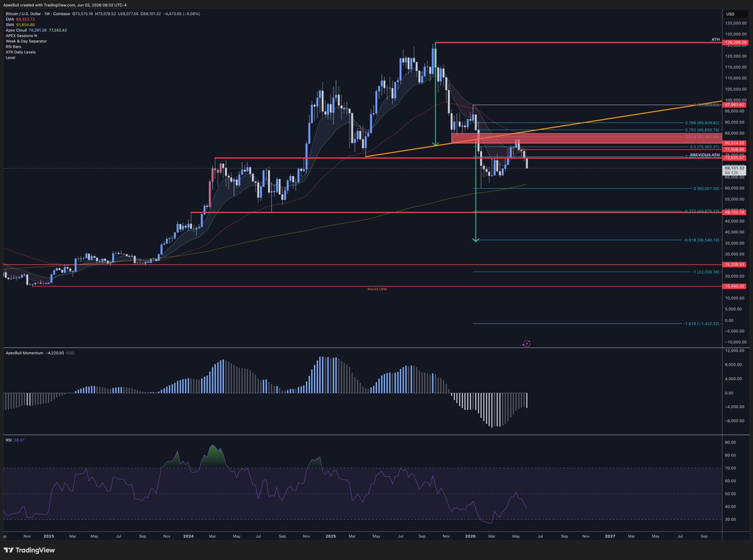This screenshot has height=560, width=753.
Task: Click the ATH text label on the chart
Action: pos(715,40)
